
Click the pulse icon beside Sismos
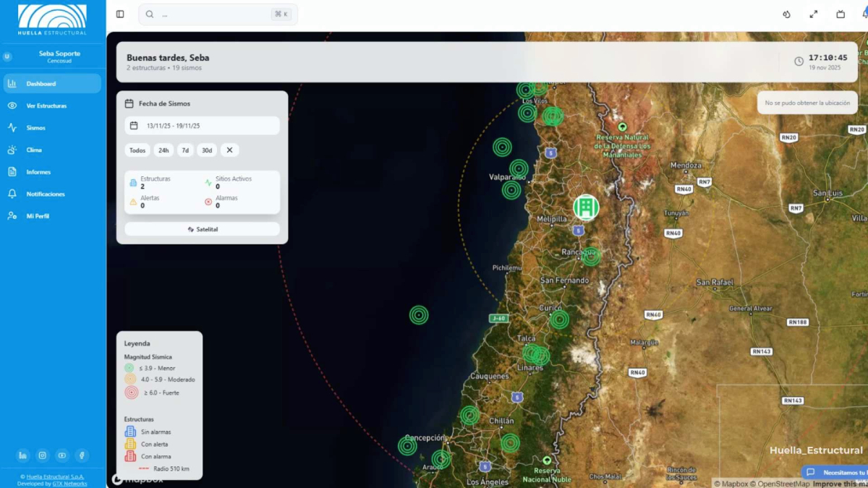point(12,128)
